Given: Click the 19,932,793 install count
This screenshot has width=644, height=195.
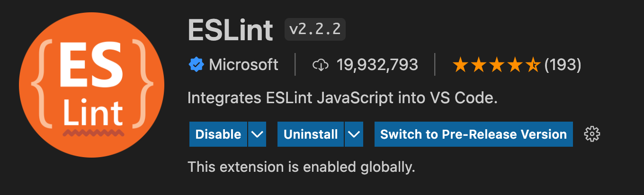Looking at the screenshot, I should coord(377,65).
